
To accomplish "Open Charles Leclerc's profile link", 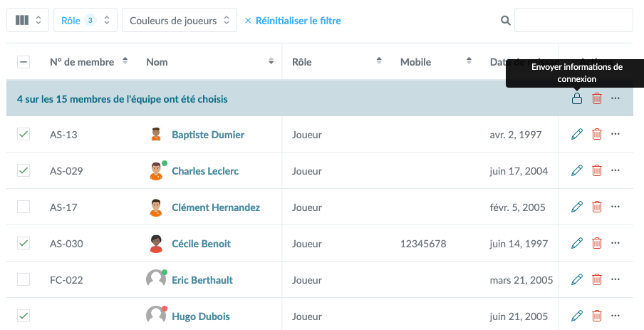I will (205, 171).
